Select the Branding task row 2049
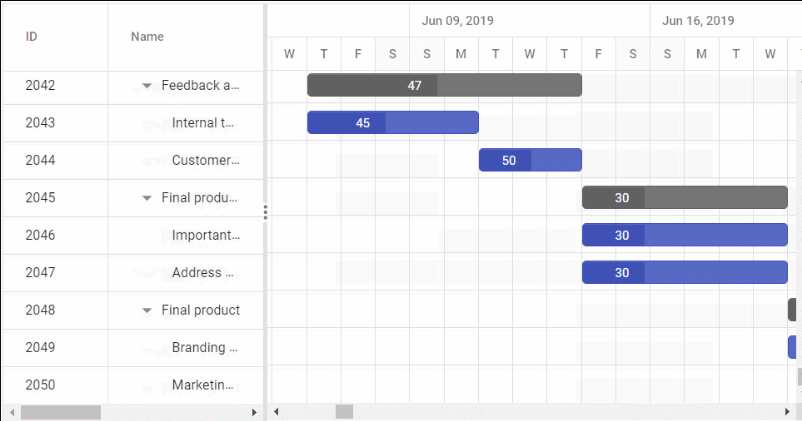Screen dimensions: 802x421 [x=205, y=348]
